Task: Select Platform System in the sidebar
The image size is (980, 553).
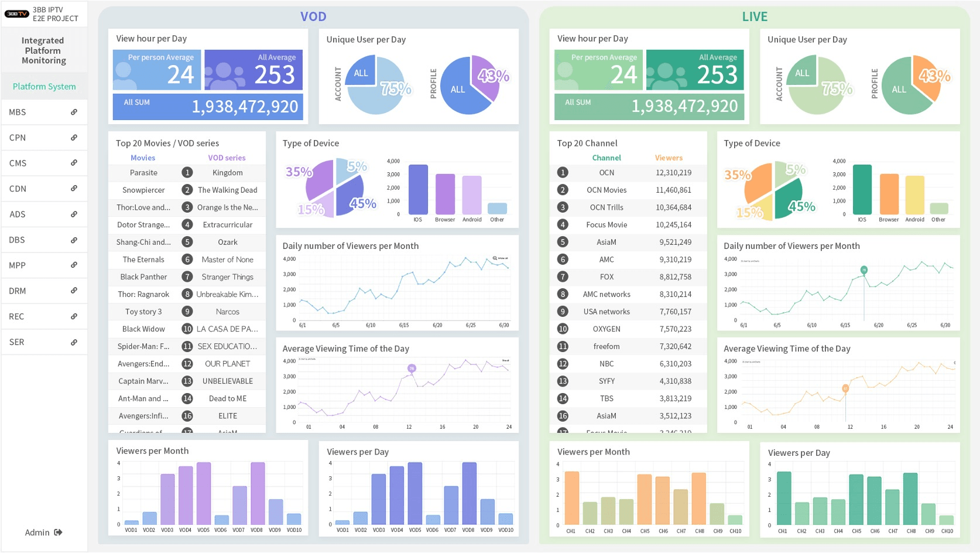Action: [44, 87]
